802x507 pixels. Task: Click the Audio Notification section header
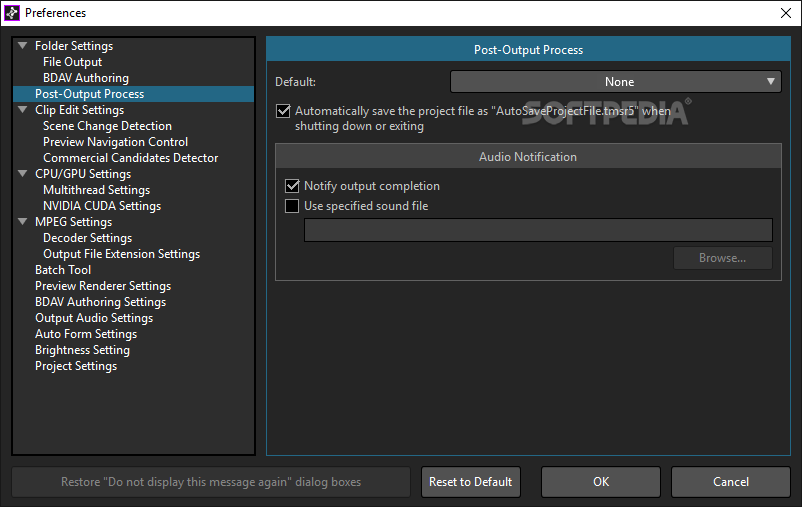tap(528, 157)
